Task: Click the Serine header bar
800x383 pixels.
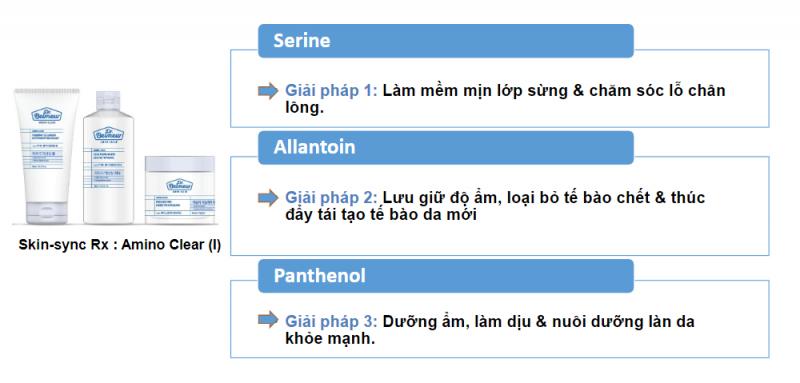Action: click(x=445, y=41)
